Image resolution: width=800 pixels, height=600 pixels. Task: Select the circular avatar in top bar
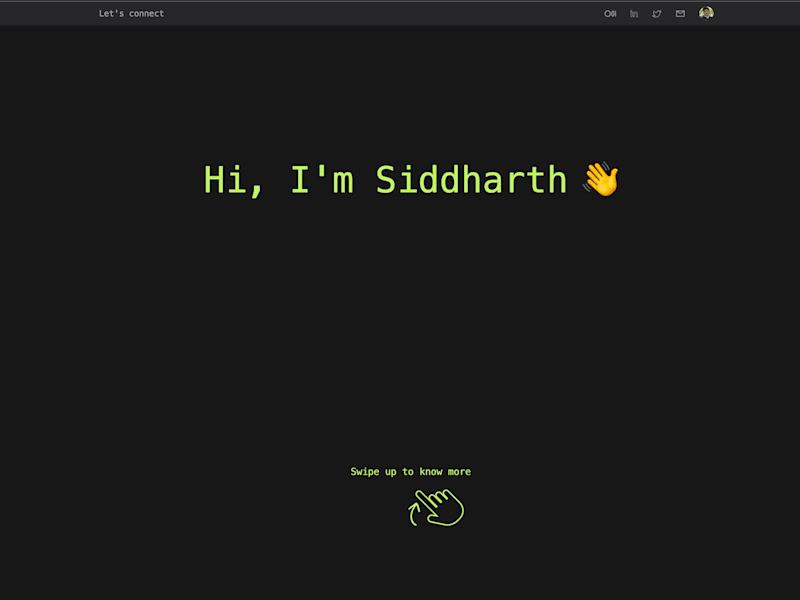[x=706, y=13]
